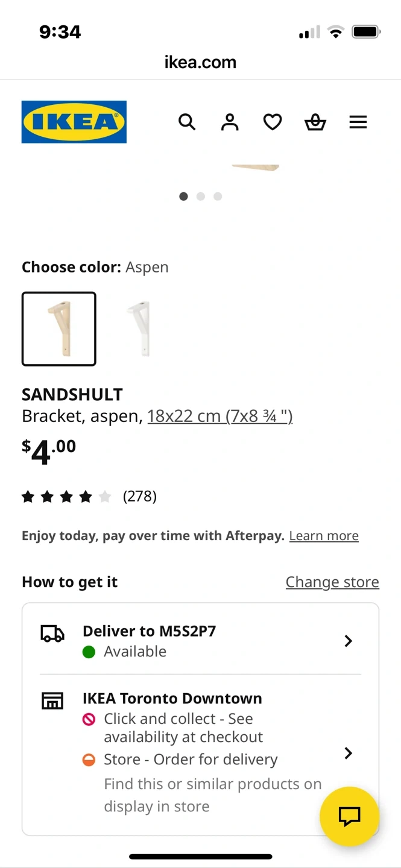The image size is (401, 868).
Task: Tap the ikea.com address bar
Action: [x=200, y=62]
